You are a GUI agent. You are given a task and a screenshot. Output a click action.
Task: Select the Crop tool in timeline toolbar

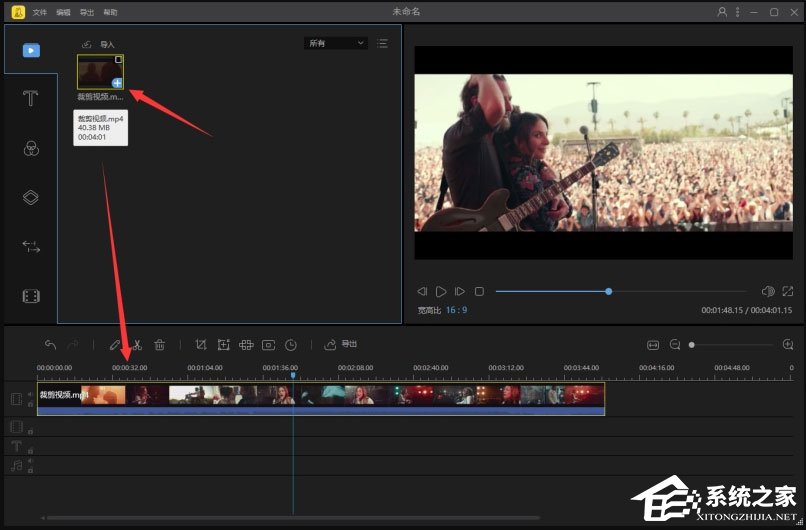(x=201, y=344)
